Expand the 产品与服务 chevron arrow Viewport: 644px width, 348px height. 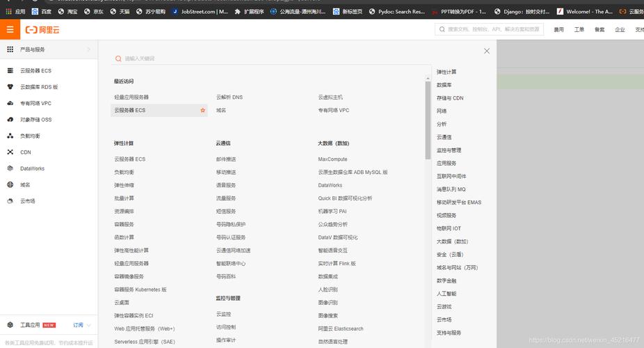pyautogui.click(x=89, y=49)
